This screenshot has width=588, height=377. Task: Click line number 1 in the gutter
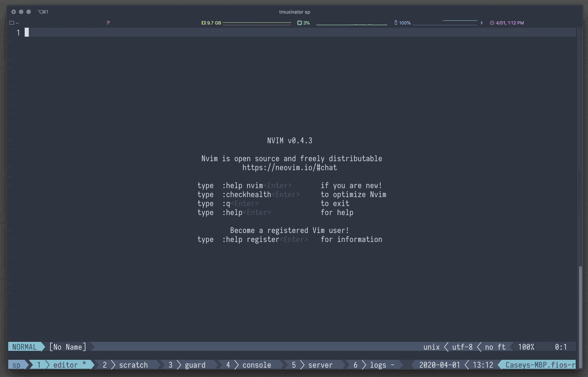point(18,33)
